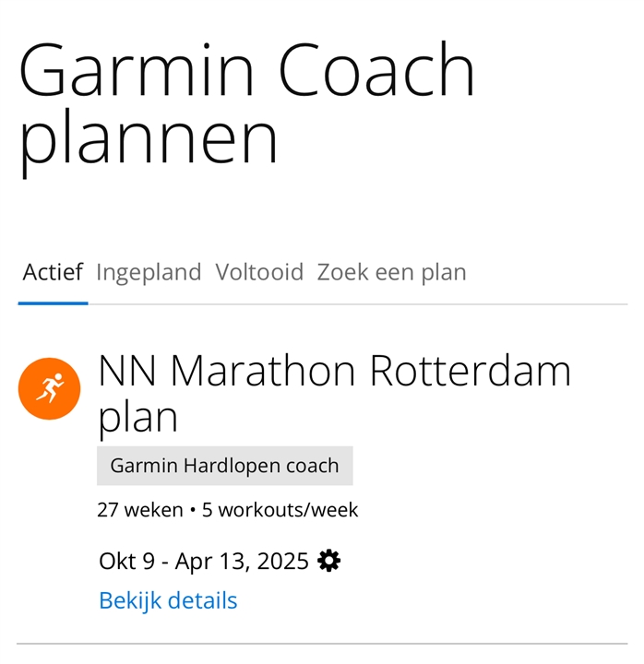Click the Garmin Coach heading text
The image size is (644, 664).
(246, 69)
